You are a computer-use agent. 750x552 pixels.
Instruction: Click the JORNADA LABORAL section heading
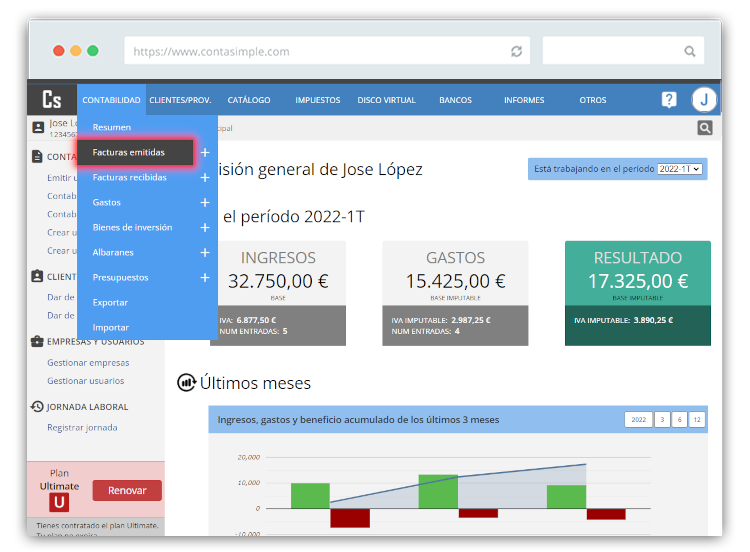pos(87,407)
